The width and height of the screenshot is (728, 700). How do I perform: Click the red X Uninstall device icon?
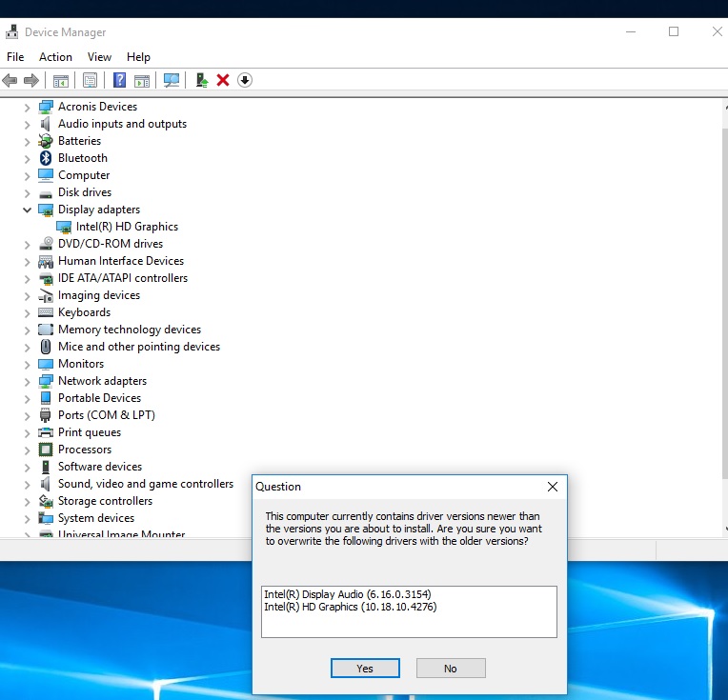(x=223, y=80)
